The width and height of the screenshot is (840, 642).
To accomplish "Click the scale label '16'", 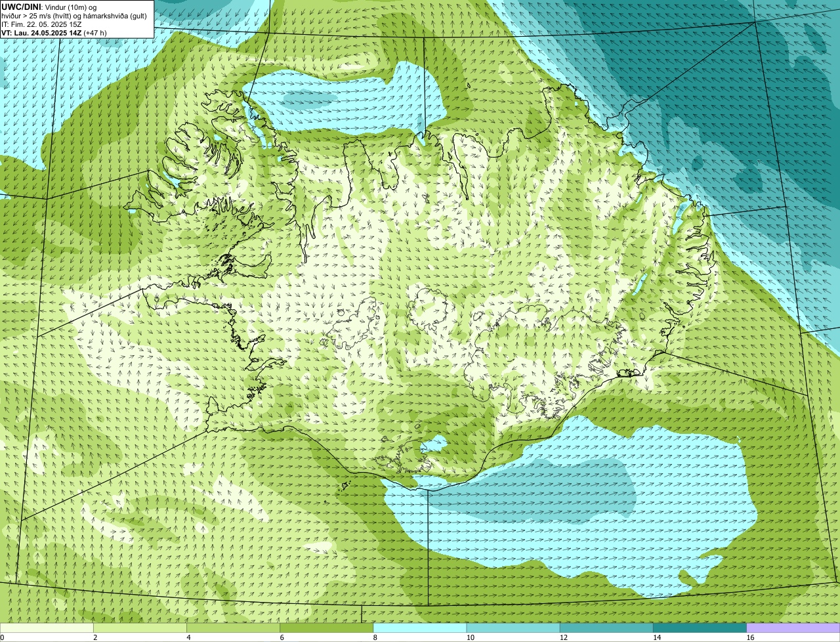I will coord(750,637).
